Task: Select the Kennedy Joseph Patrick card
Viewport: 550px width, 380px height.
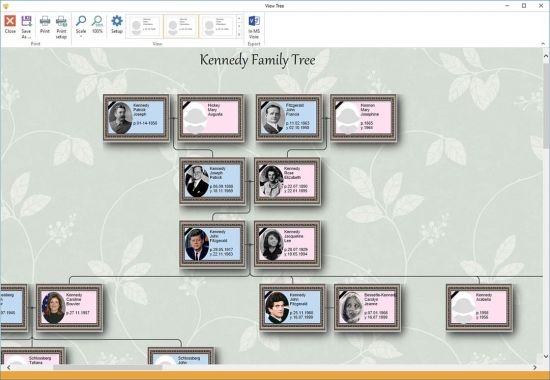Action: click(213, 181)
